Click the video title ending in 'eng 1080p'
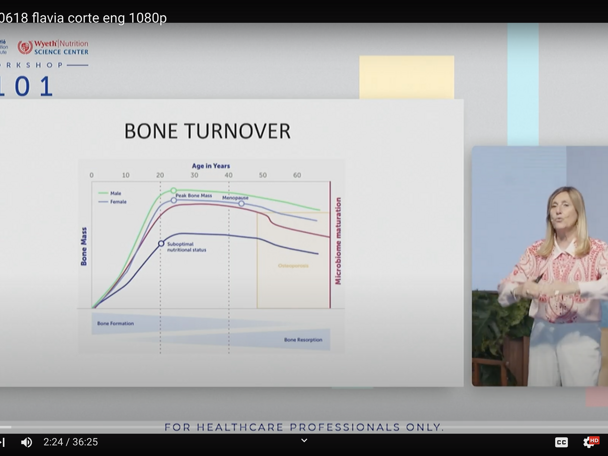 [x=84, y=18]
